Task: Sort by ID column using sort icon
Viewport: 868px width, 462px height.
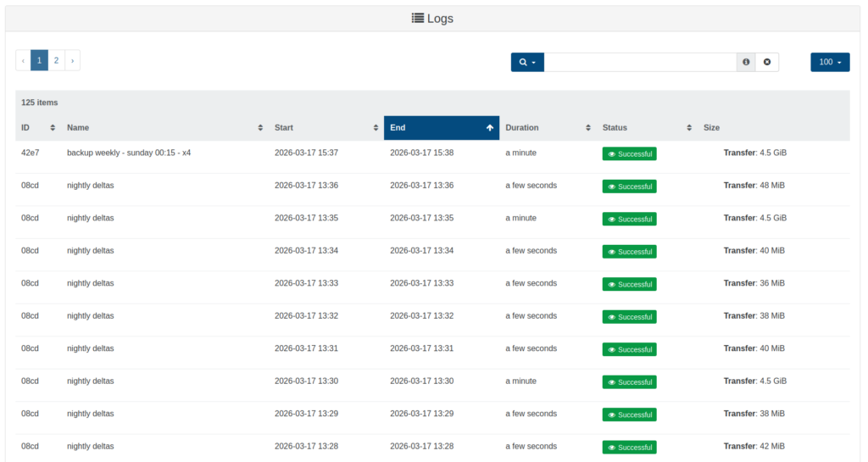Action: pyautogui.click(x=53, y=128)
